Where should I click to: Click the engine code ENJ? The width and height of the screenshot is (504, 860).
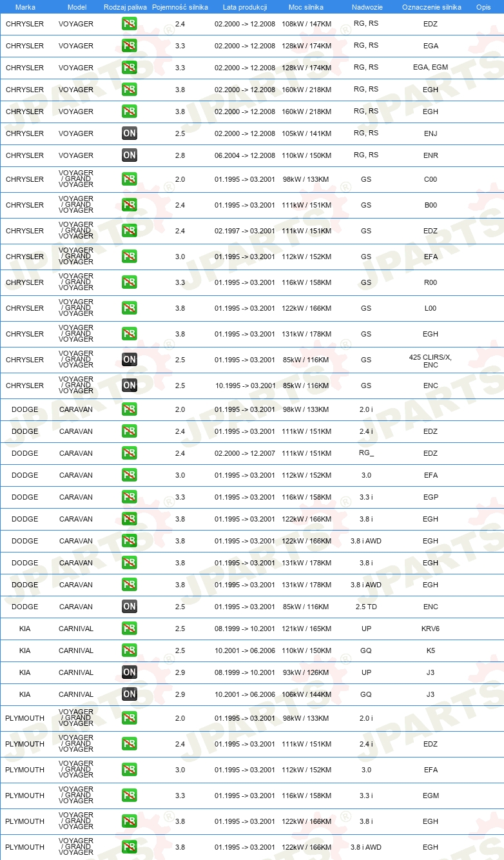[431, 133]
